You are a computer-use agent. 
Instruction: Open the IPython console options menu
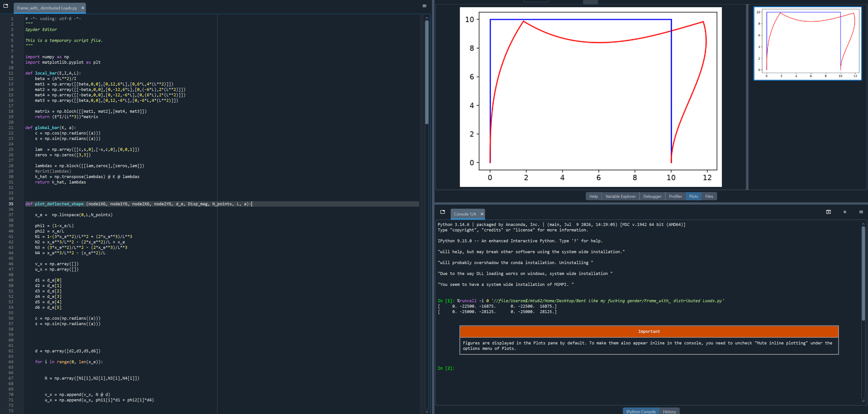click(861, 212)
